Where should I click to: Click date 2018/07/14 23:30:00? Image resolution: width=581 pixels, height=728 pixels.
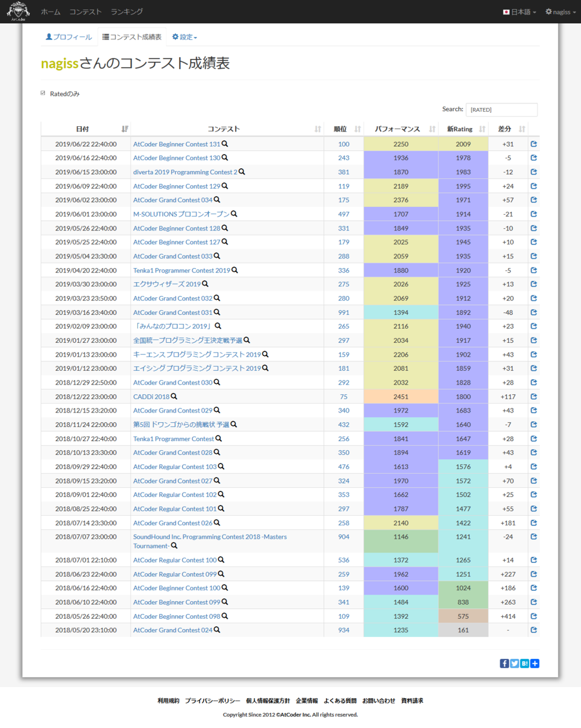pos(86,522)
